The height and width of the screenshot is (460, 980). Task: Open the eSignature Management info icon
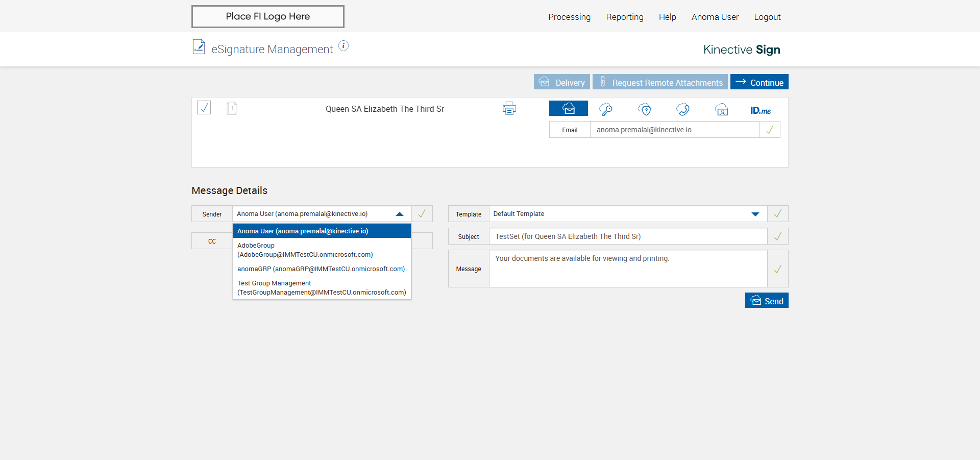pyautogui.click(x=344, y=46)
